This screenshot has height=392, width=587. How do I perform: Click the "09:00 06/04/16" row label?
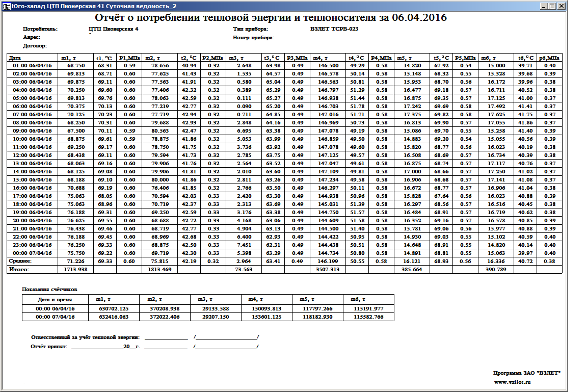(32, 130)
